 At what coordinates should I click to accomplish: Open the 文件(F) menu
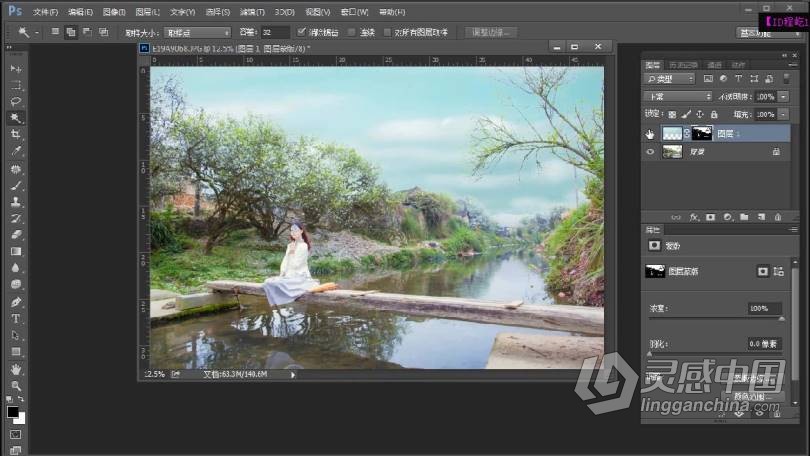point(45,12)
